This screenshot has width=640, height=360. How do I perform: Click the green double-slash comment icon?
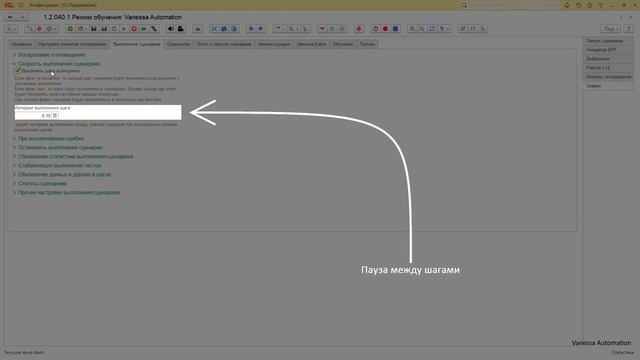462,29
